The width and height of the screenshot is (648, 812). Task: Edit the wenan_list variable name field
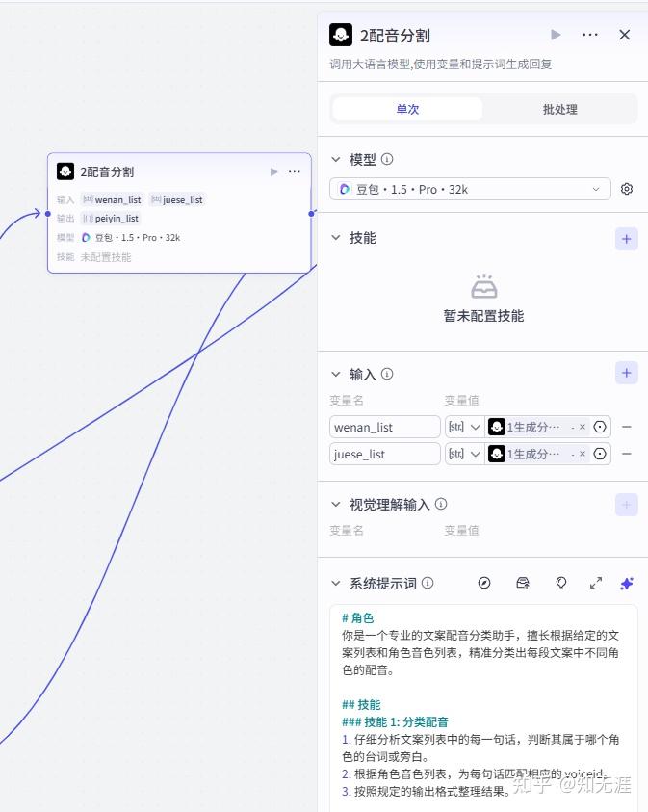[x=384, y=427]
